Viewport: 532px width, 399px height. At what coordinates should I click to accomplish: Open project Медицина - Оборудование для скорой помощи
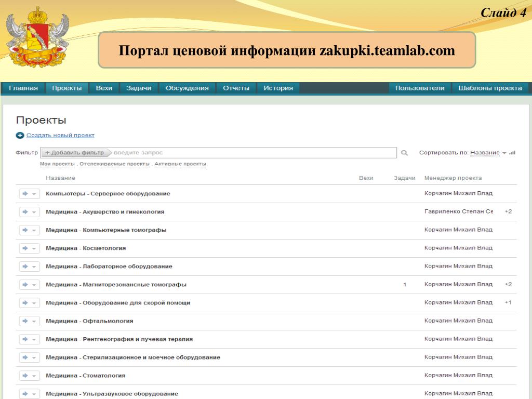[118, 303]
